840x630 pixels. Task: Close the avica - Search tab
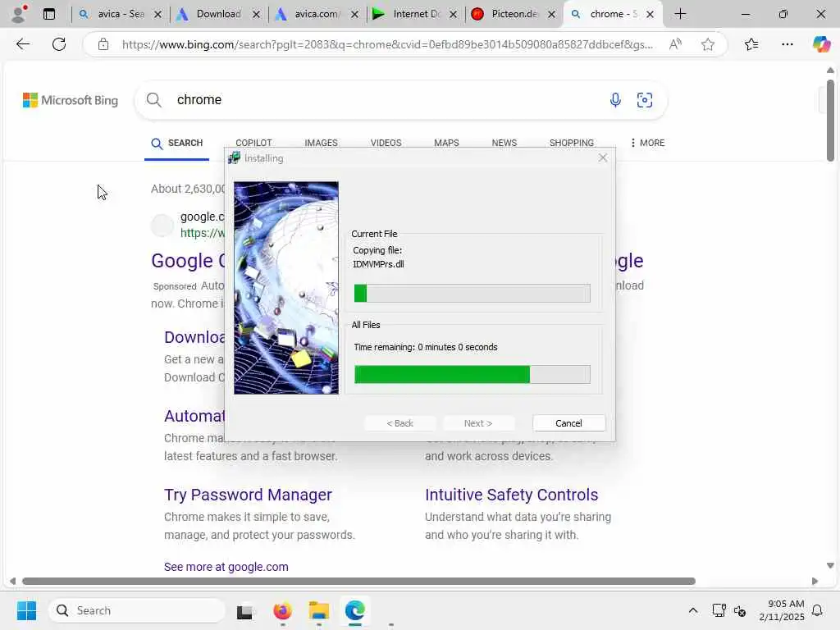pos(157,15)
